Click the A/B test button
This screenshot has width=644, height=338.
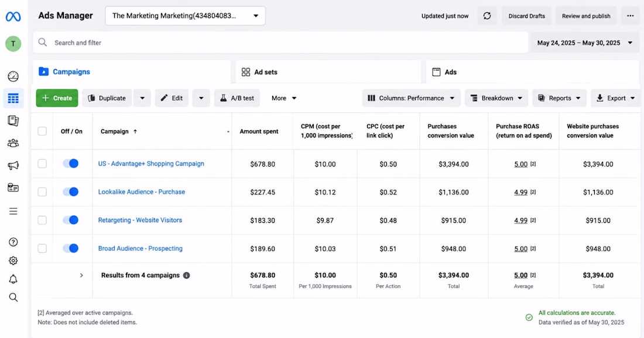pyautogui.click(x=237, y=98)
